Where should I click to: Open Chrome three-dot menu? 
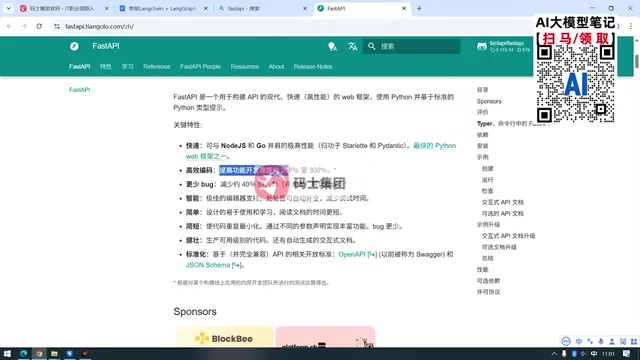click(x=631, y=26)
